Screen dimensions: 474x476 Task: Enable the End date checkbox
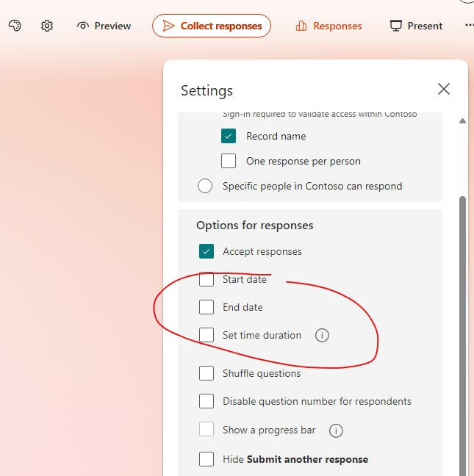pos(207,307)
